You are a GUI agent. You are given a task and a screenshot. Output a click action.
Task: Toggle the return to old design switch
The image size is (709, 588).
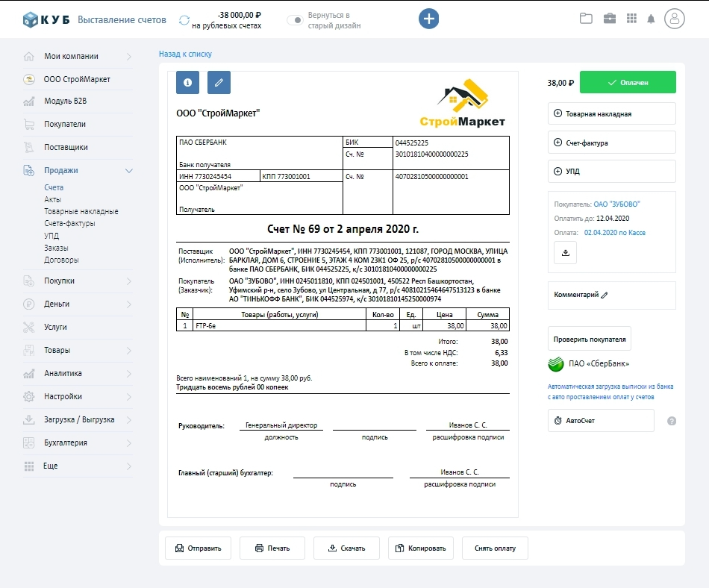pyautogui.click(x=296, y=20)
